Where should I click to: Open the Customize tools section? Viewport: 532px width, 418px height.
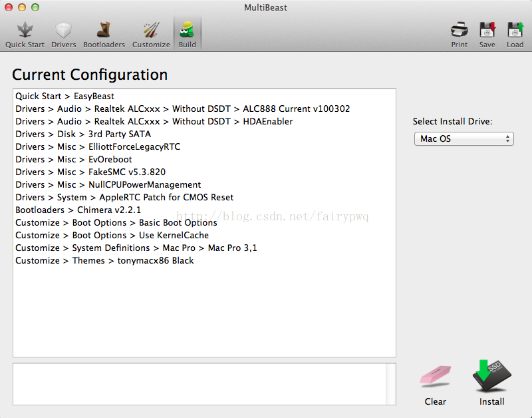click(151, 35)
